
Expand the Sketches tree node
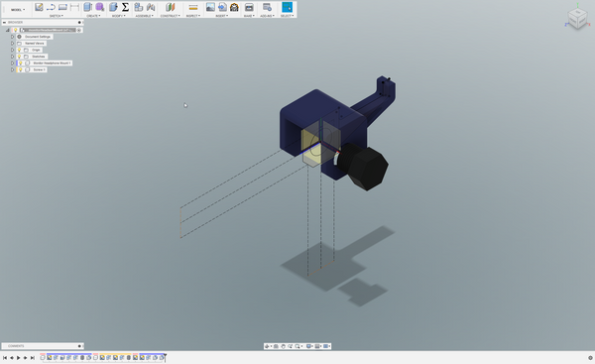tap(12, 57)
